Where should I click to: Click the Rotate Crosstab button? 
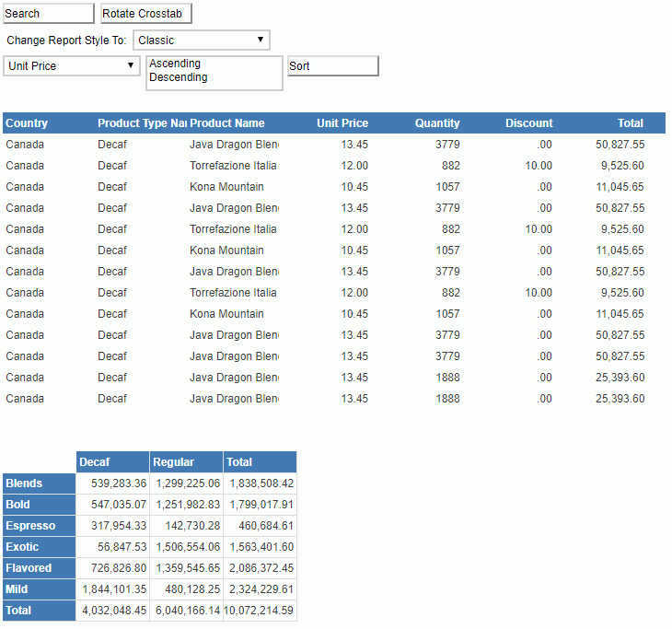(x=146, y=14)
